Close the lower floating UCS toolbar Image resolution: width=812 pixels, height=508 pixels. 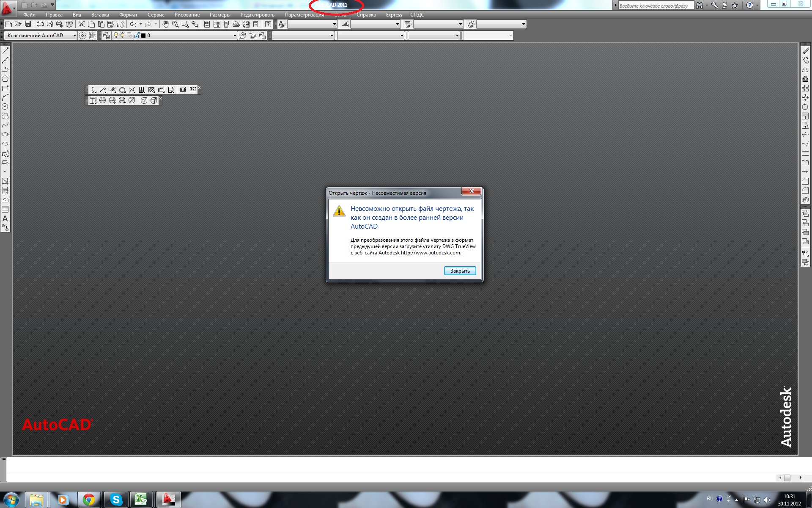[x=160, y=98]
